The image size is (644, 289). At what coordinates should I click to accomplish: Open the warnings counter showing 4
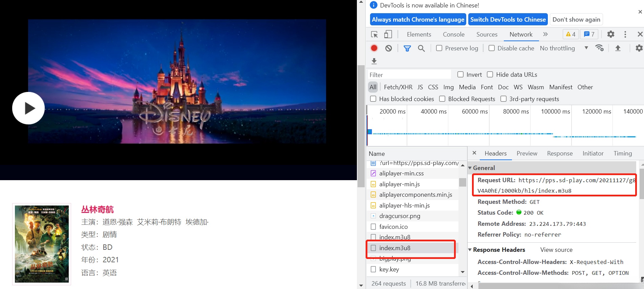point(571,34)
